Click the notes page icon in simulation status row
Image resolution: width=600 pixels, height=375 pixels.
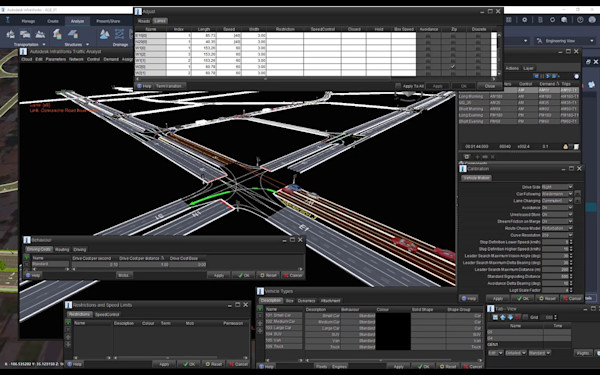coord(576,147)
